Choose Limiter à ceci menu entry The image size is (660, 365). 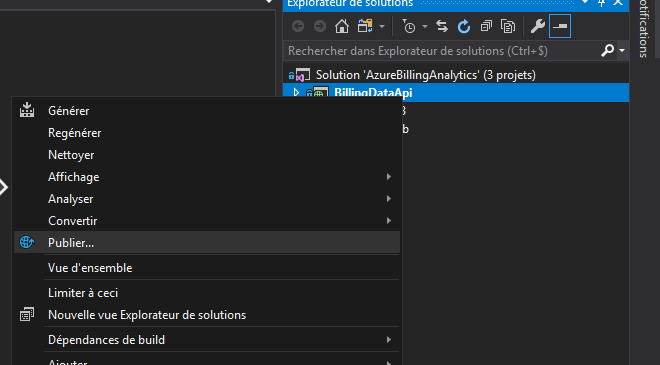pyautogui.click(x=207, y=293)
